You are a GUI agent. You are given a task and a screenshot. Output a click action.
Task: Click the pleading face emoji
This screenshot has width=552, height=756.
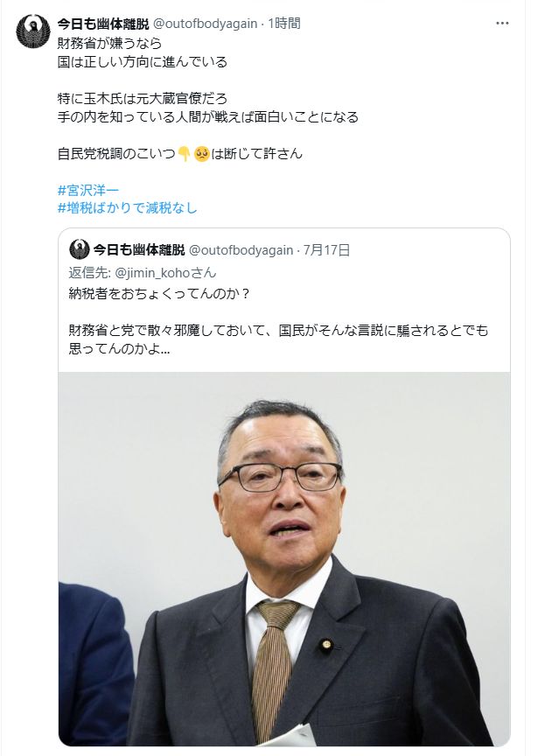201,154
